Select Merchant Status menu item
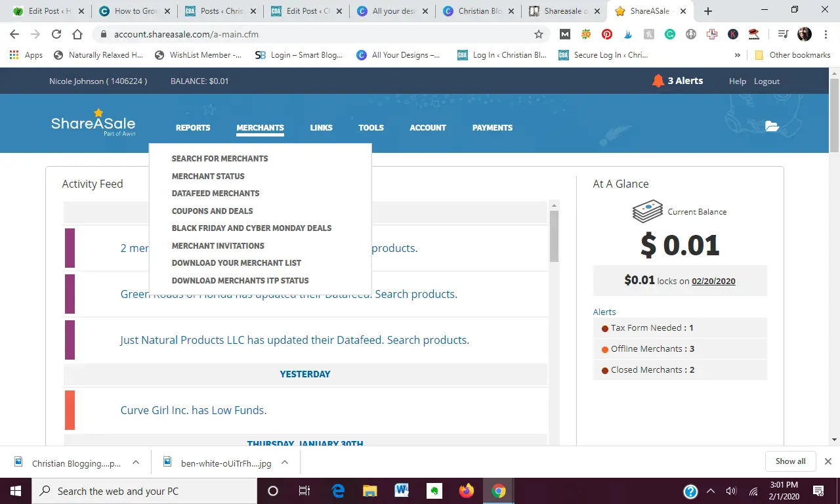This screenshot has height=504, width=840. [x=208, y=177]
